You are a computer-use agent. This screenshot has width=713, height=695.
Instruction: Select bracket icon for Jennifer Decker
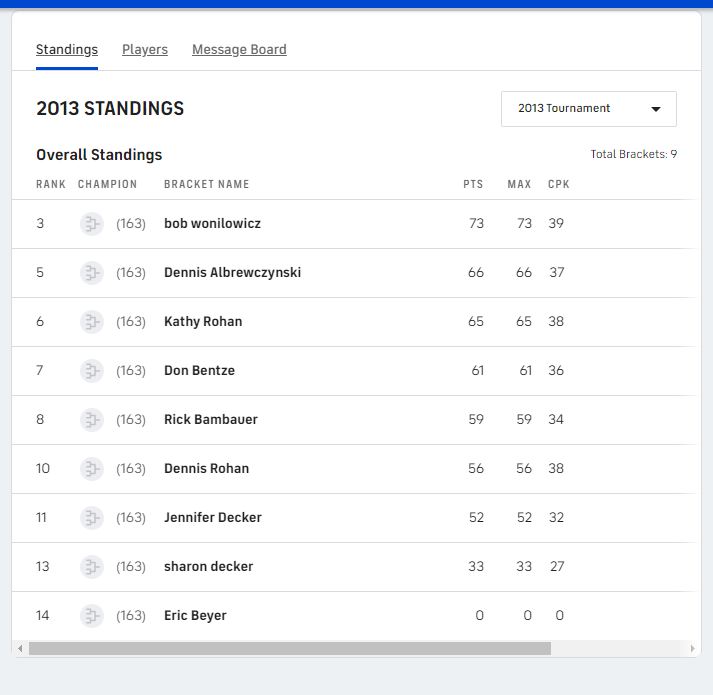coord(92,518)
